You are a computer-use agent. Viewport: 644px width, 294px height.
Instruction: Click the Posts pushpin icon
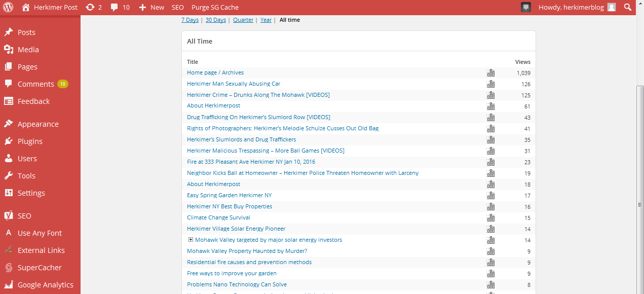[9, 32]
